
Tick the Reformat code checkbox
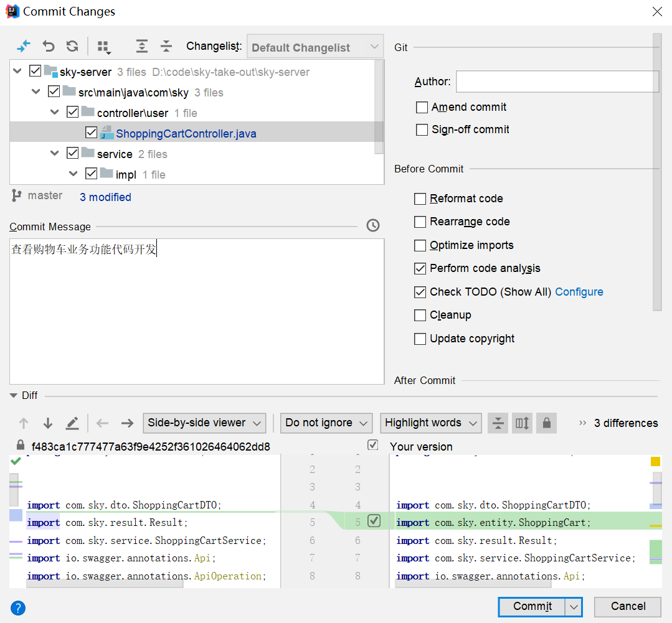420,199
